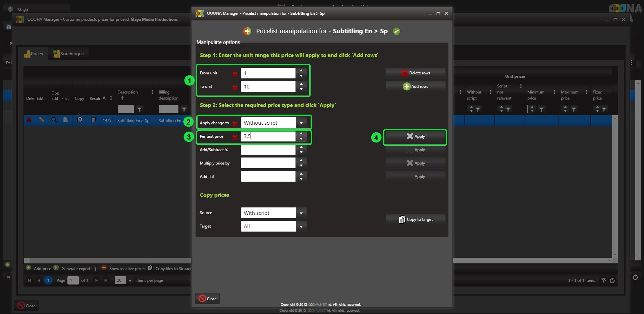Switch to the Surcharges tab
The height and width of the screenshot is (314, 644).
(x=68, y=54)
